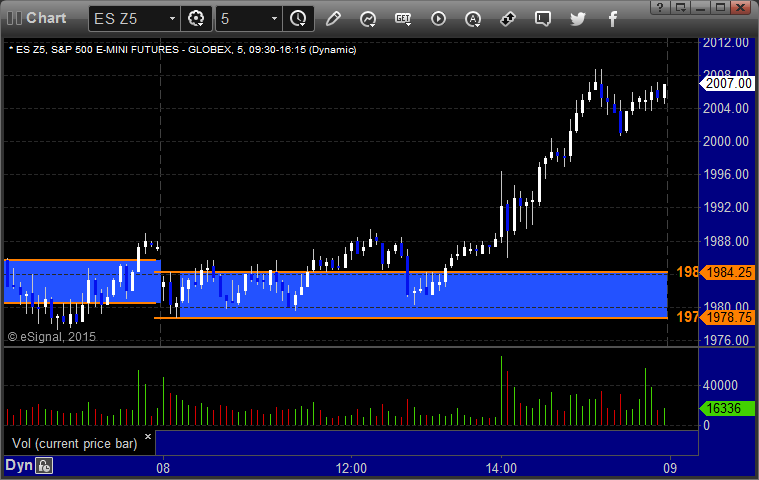Click the 2012.00 price axis label

726,43
